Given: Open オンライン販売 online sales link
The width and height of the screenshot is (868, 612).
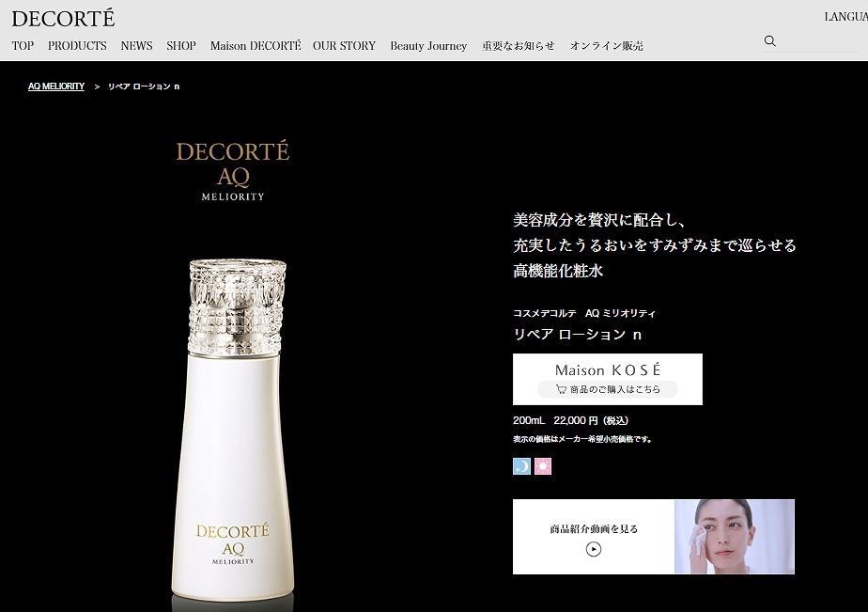Looking at the screenshot, I should point(607,46).
